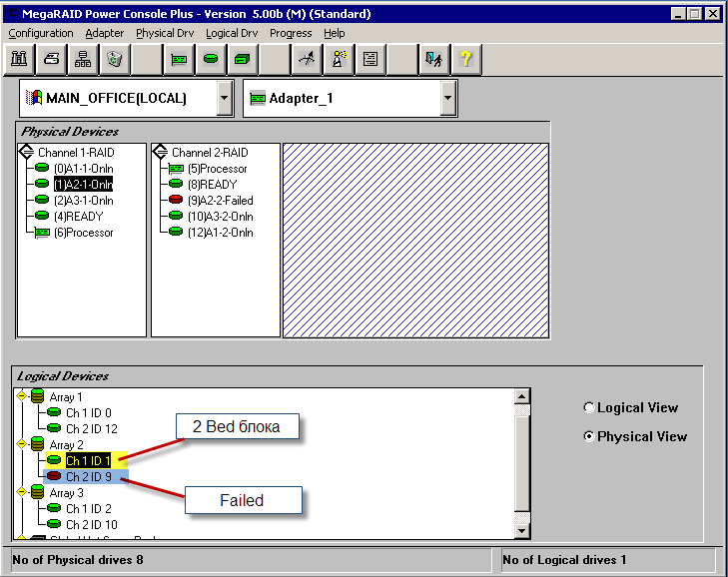Collapse the Array 2 tree node
Image resolution: width=728 pixels, height=577 pixels.
[x=22, y=444]
